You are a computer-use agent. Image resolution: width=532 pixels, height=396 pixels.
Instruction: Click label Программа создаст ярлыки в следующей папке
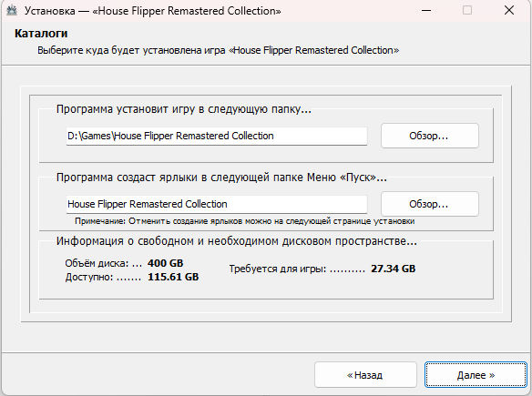pos(221,178)
